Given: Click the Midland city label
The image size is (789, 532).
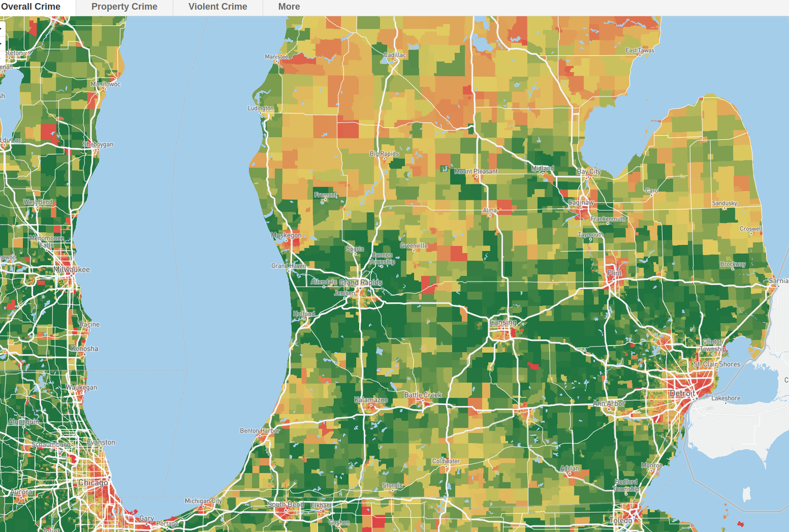Looking at the screenshot, I should click(543, 168).
